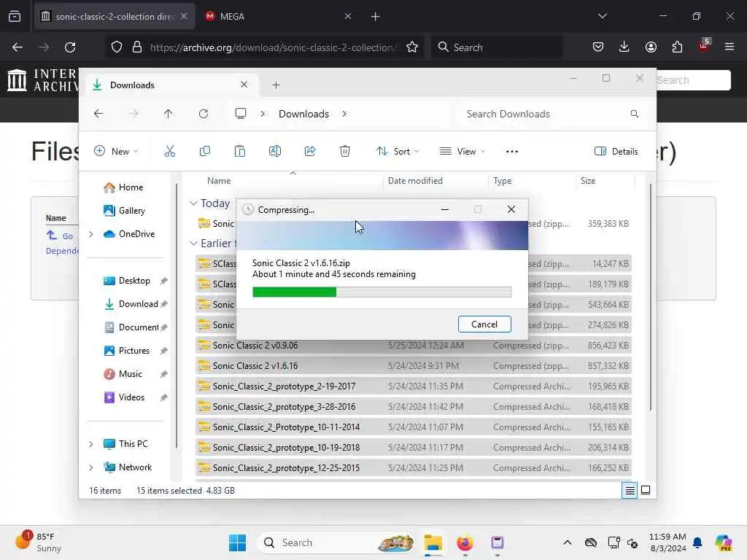The height and width of the screenshot is (560, 747).
Task: Select the sonic-classic-2-collection browser tab
Action: coord(115,16)
